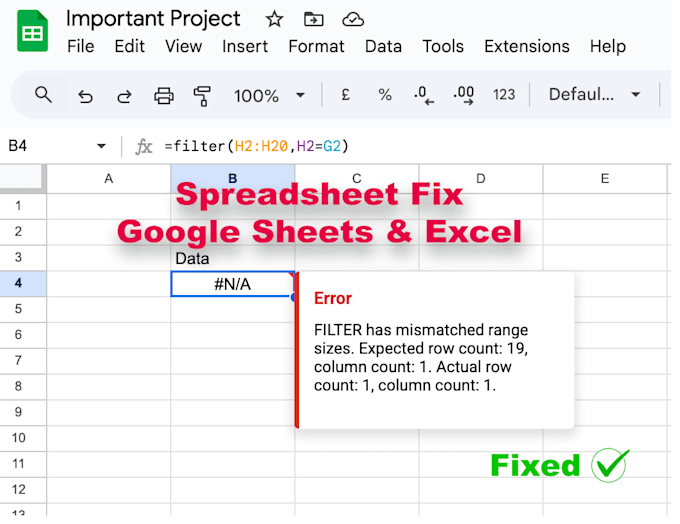Screen dimensions: 680x524
Task: Open more number formats 123
Action: pos(504,95)
